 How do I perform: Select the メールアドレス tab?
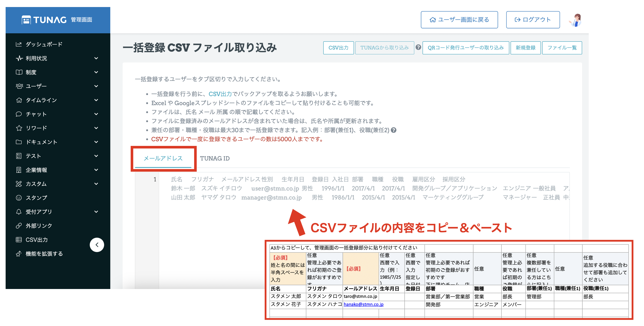click(x=163, y=158)
